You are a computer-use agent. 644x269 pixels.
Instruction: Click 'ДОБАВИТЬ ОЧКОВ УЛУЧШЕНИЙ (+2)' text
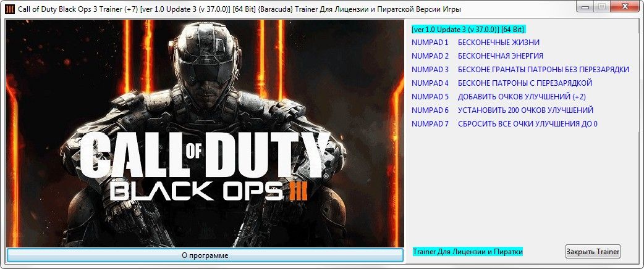click(522, 97)
